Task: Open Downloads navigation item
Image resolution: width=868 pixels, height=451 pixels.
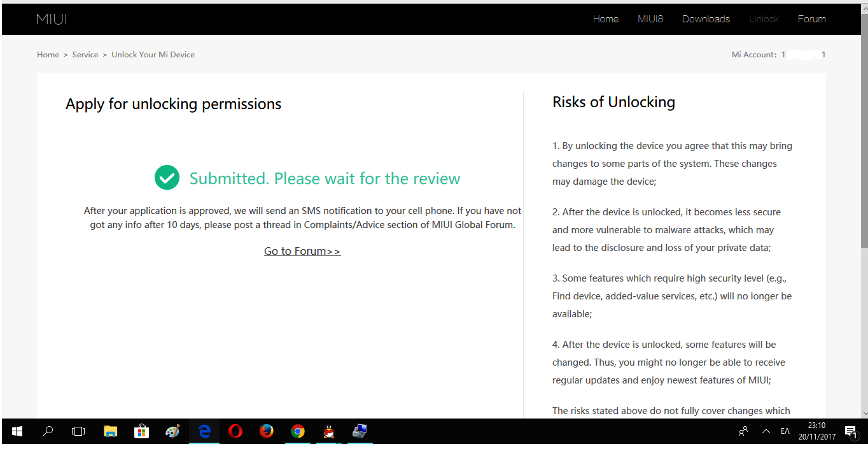Action: coord(706,19)
